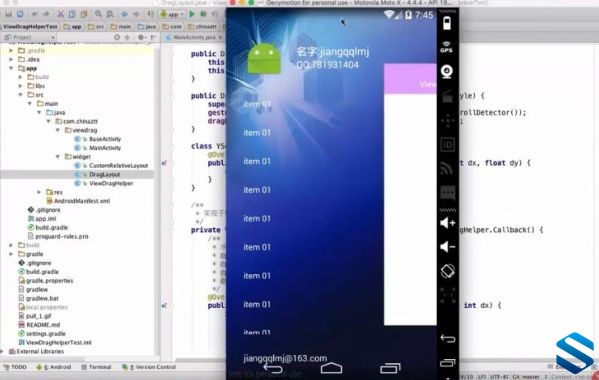
Task: Collapse the com.chinaztt package
Action: 49,121
